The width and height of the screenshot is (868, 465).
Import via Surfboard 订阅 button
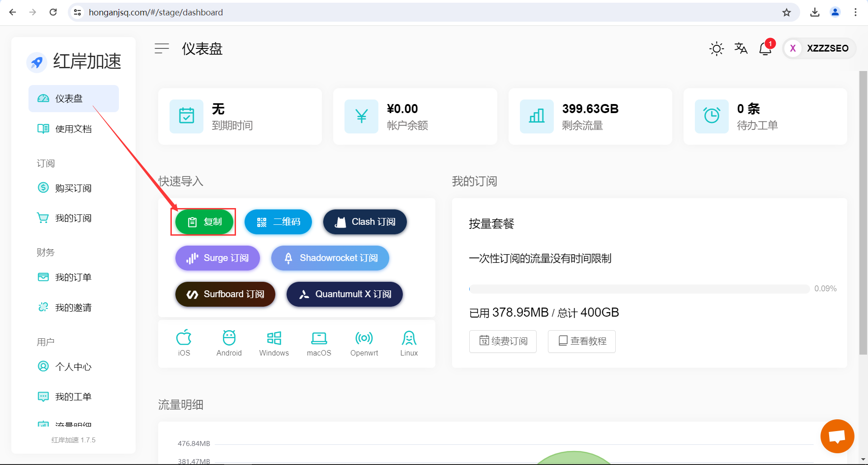pos(225,294)
